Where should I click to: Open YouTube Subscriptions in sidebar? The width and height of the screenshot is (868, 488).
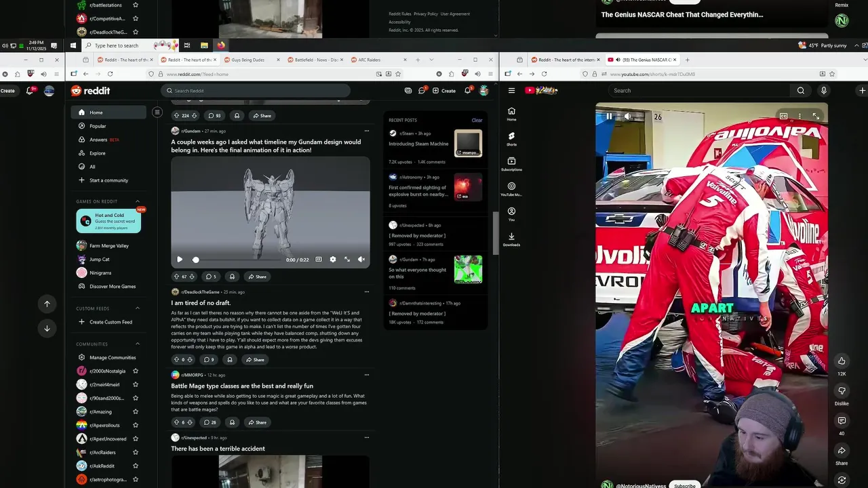point(511,164)
